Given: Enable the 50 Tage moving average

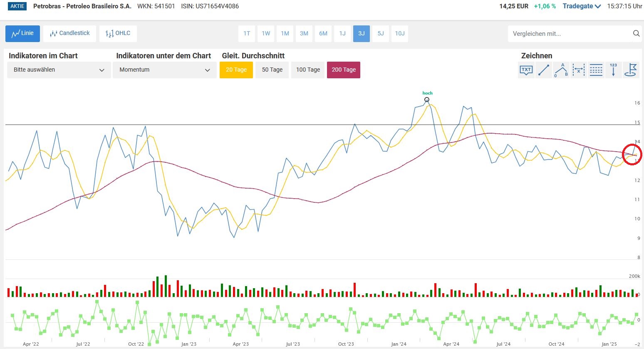Looking at the screenshot, I should (272, 70).
